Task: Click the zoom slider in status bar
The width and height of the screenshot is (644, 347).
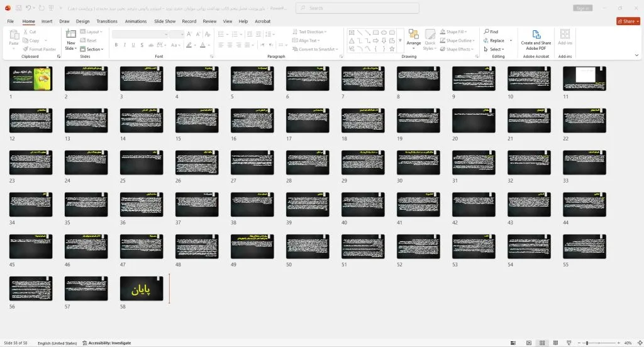Action: pyautogui.click(x=599, y=343)
